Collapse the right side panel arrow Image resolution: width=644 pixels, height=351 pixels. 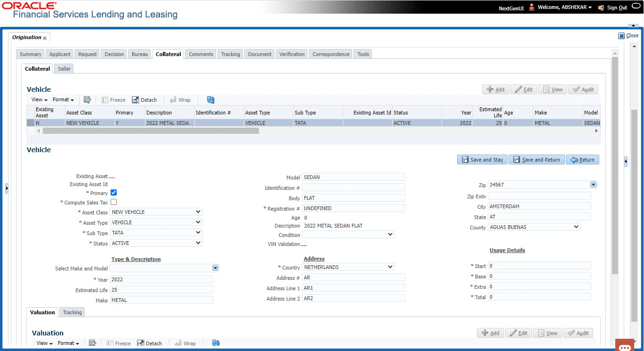(x=626, y=162)
